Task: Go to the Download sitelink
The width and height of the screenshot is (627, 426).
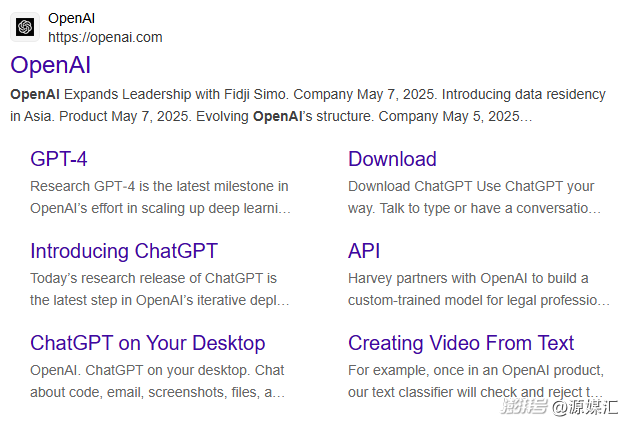Action: [392, 159]
